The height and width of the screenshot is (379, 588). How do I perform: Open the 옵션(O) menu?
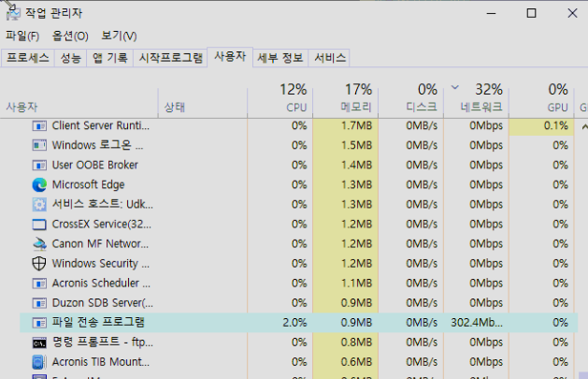click(x=70, y=36)
